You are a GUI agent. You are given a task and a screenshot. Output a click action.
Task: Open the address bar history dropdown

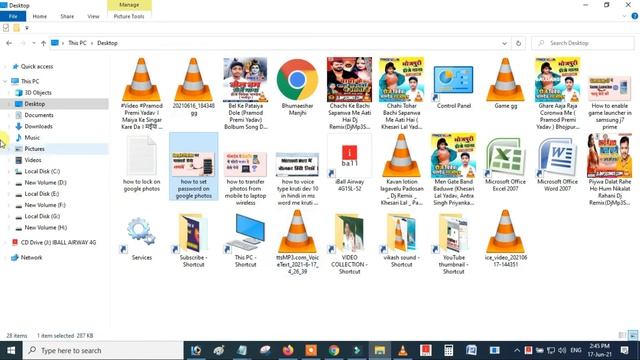504,43
